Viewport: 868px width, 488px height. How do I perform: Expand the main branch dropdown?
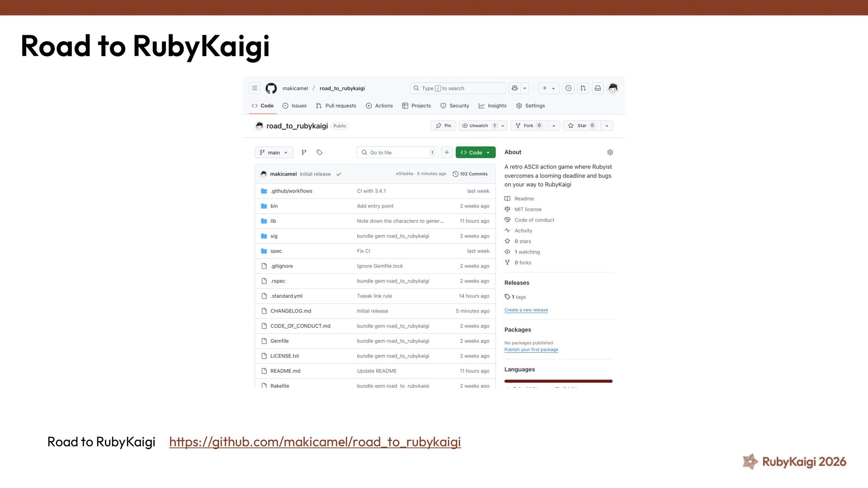[x=274, y=153]
